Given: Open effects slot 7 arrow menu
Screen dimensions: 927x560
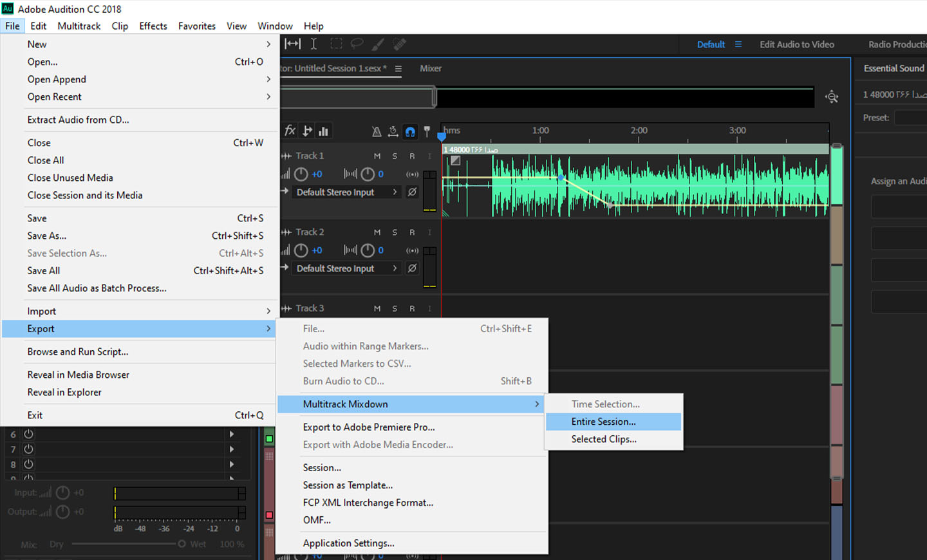Looking at the screenshot, I should (232, 449).
